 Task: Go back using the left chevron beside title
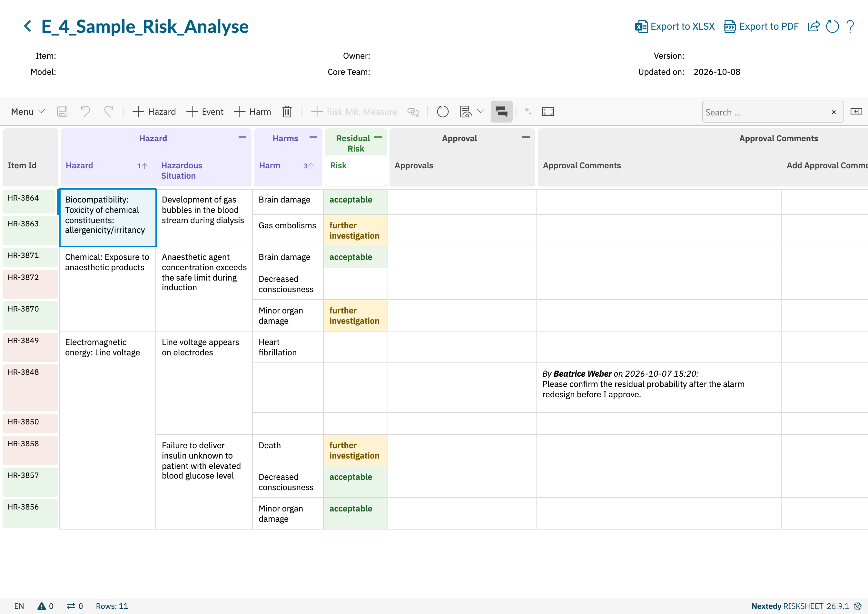[x=28, y=26]
